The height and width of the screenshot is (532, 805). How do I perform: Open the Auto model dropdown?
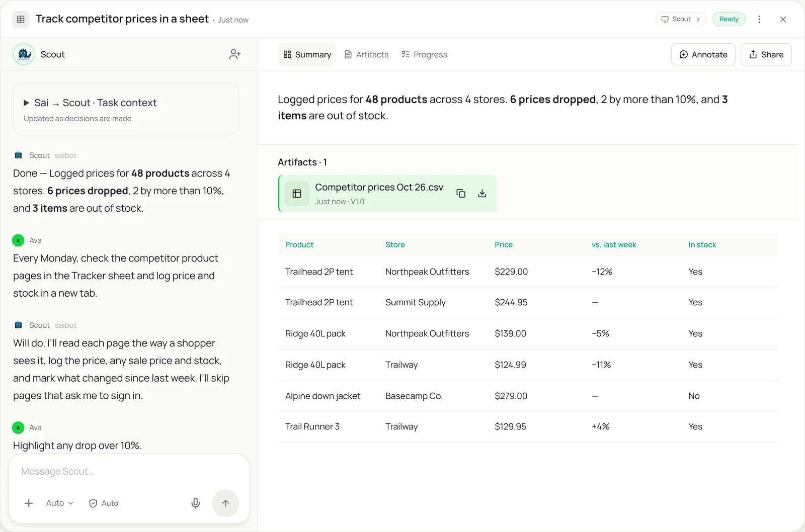click(59, 503)
